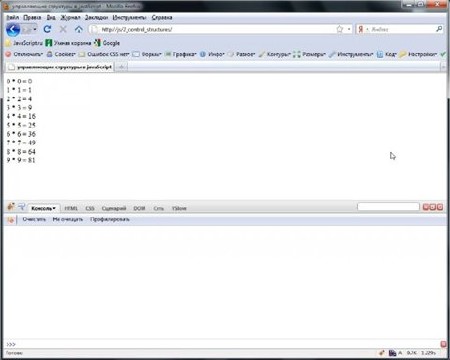The height and width of the screenshot is (360, 450).
Task: Bookmark this page with the star icon
Action: coord(340,29)
